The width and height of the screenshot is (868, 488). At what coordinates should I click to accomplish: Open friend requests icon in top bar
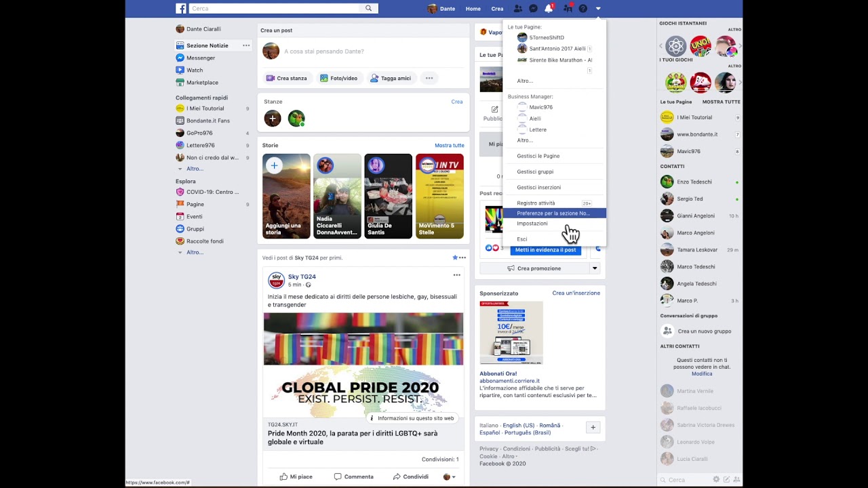click(x=518, y=9)
